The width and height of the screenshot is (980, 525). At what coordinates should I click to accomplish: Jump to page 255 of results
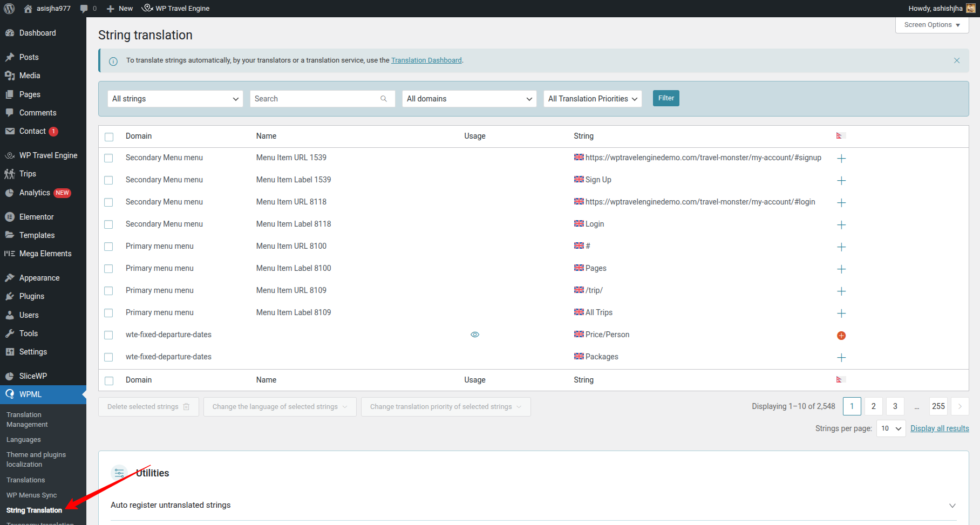938,406
